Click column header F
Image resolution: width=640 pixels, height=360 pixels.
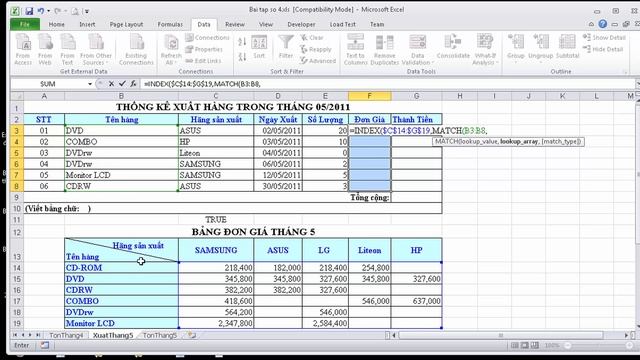tap(369, 96)
